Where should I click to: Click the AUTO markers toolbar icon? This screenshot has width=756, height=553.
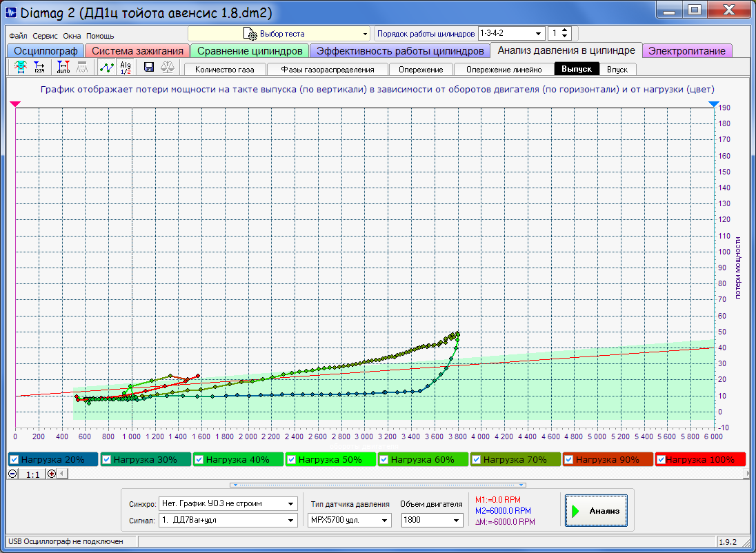pos(63,67)
